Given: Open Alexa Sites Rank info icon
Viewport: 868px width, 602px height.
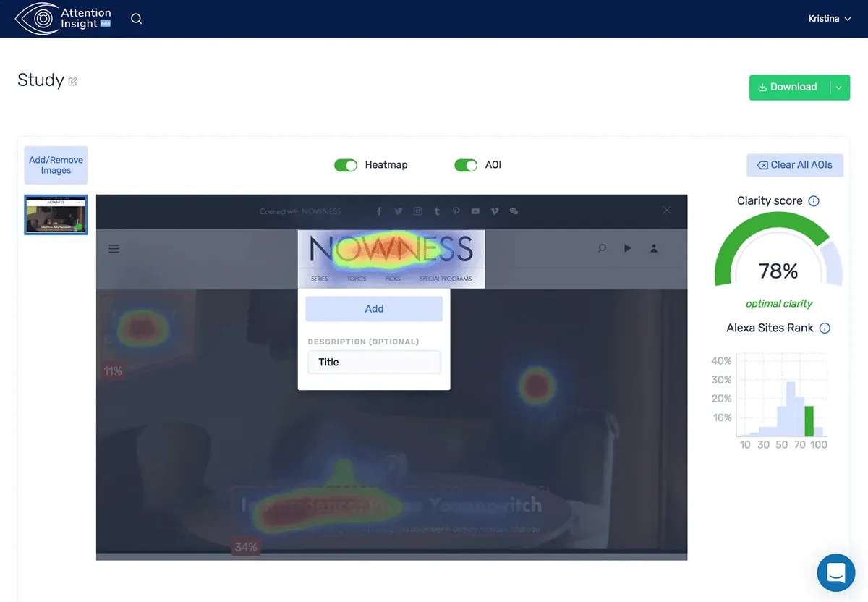Looking at the screenshot, I should tap(825, 328).
